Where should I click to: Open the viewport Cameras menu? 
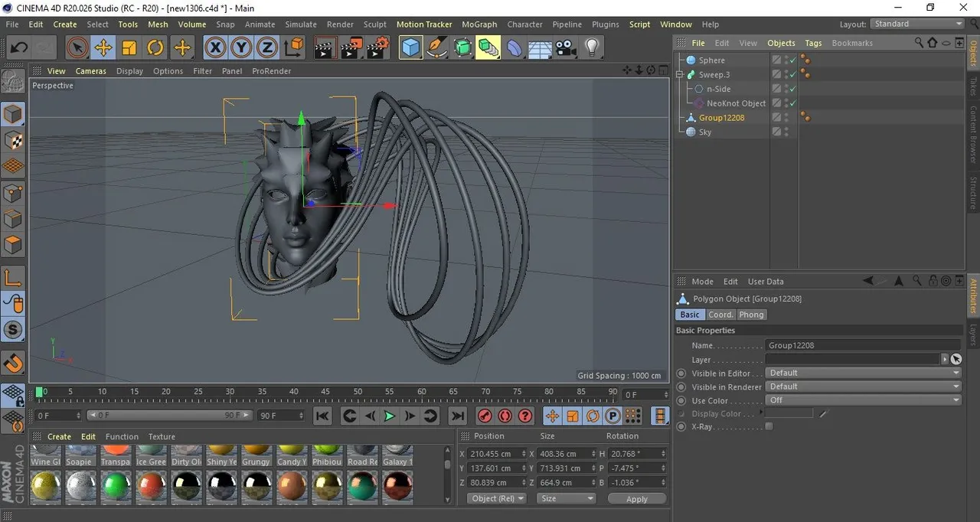(x=90, y=71)
